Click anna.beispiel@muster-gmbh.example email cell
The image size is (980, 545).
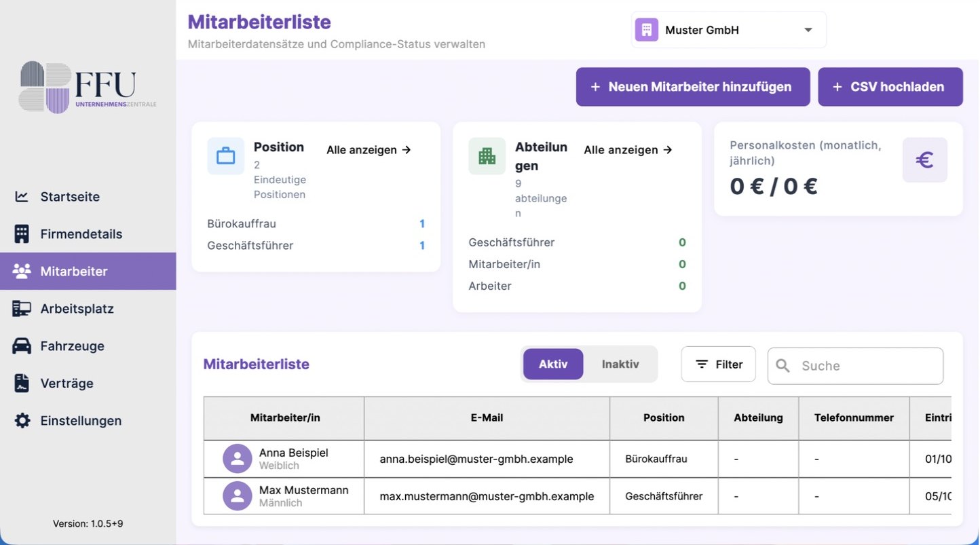[487, 459]
